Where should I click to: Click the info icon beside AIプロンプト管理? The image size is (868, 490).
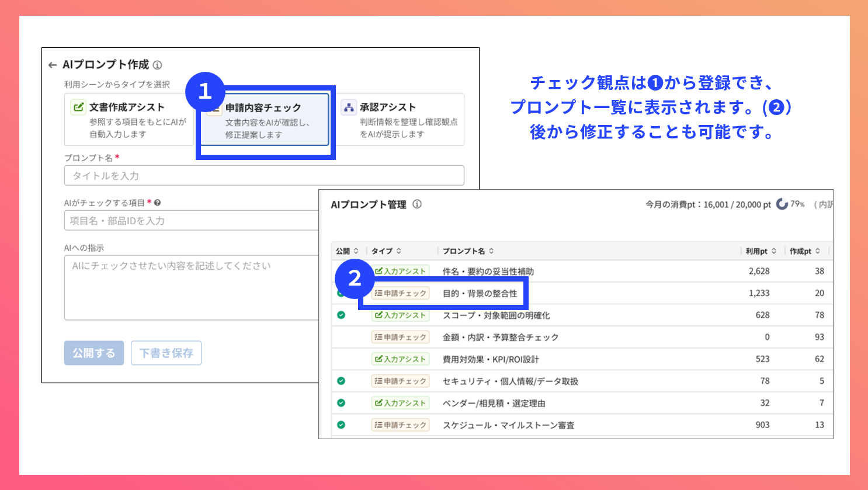417,204
